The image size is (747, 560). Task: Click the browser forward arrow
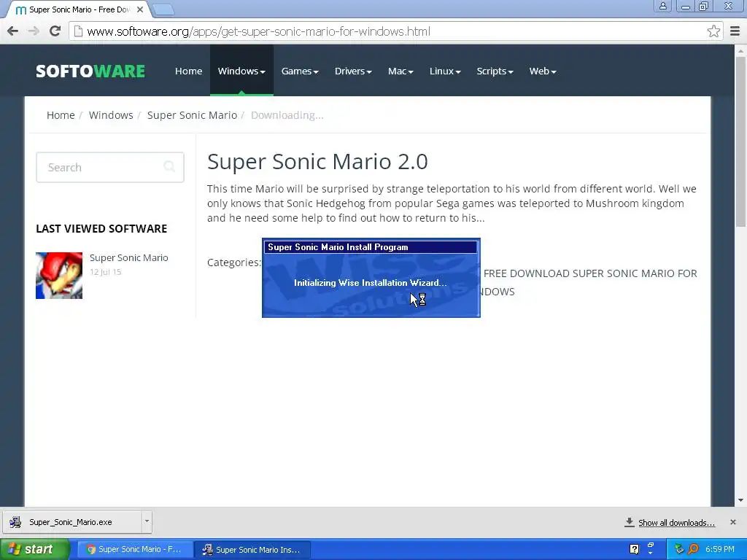(34, 31)
